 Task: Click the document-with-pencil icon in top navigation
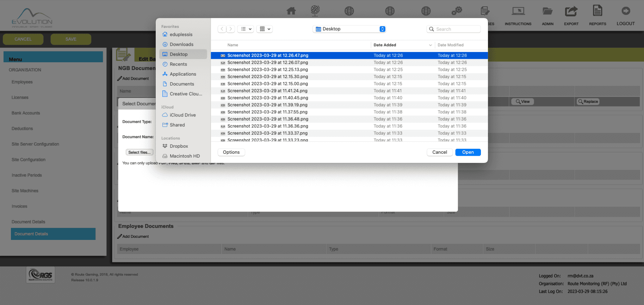[485, 11]
